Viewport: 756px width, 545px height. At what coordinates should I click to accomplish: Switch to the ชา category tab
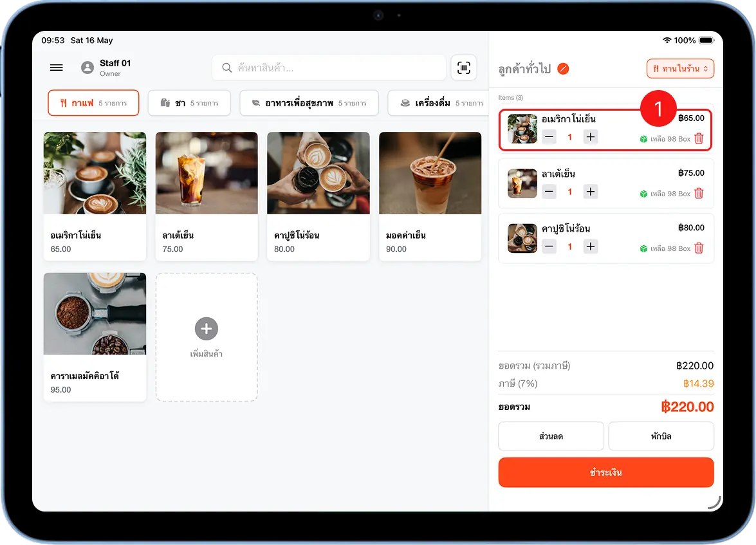point(189,103)
